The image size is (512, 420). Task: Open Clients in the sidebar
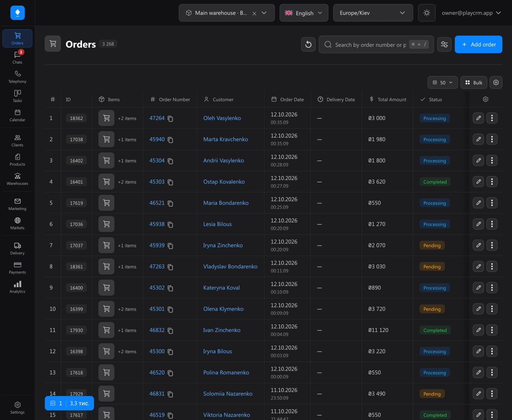click(x=17, y=140)
